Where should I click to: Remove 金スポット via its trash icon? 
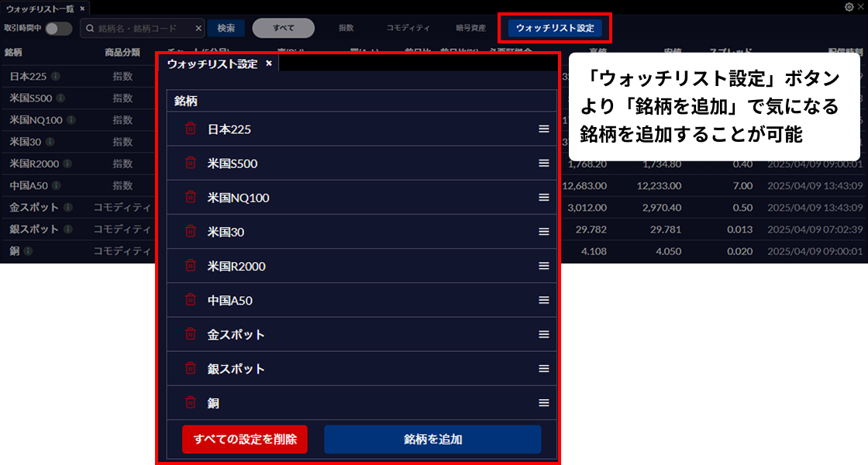click(190, 334)
